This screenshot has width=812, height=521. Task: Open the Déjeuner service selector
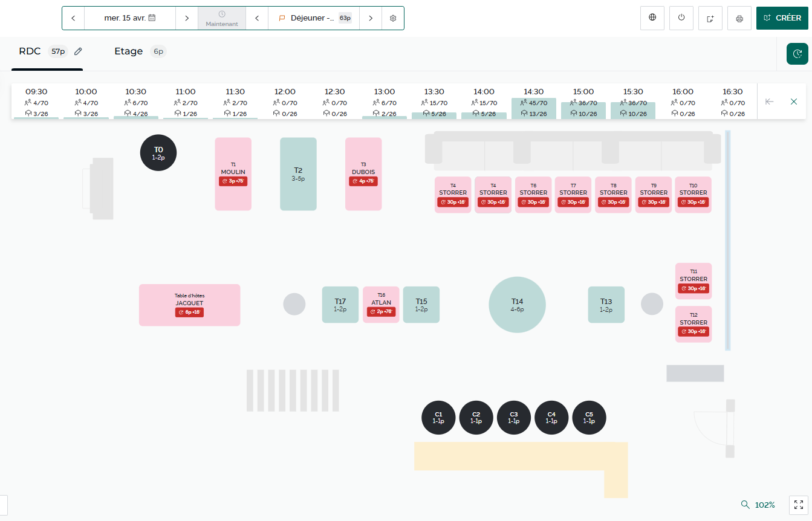click(314, 18)
